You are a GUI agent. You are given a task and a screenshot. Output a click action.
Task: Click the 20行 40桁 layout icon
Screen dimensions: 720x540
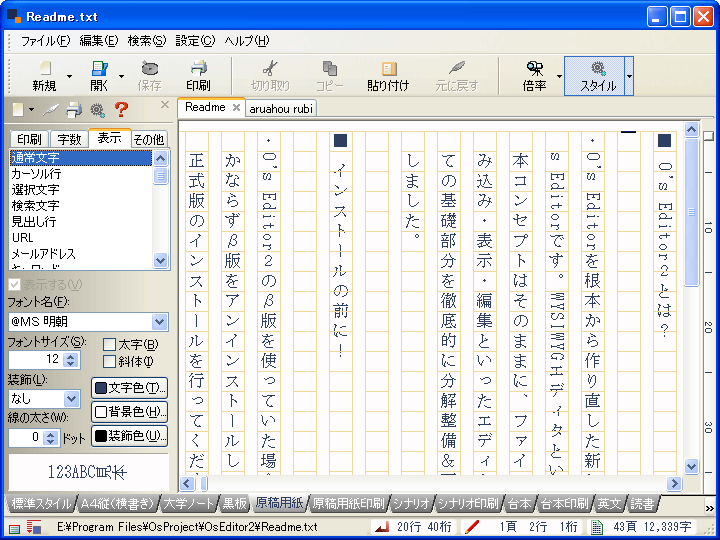point(382,527)
